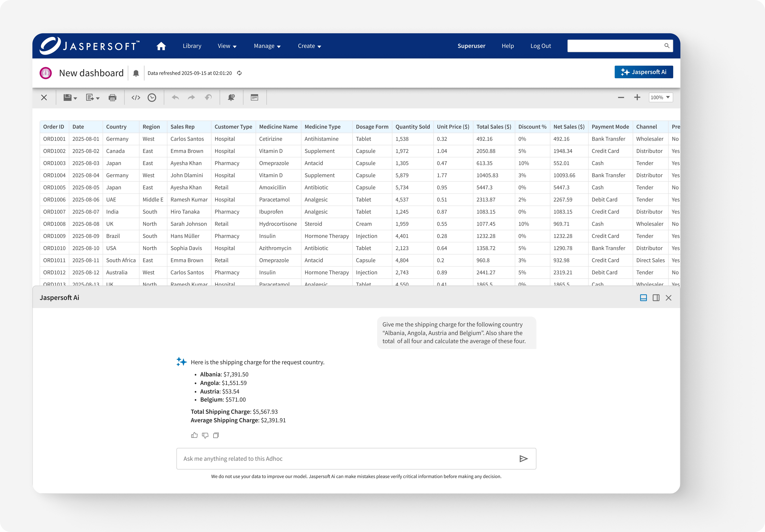Click the print icon in toolbar
Screen dimensions: 765x532
(113, 98)
